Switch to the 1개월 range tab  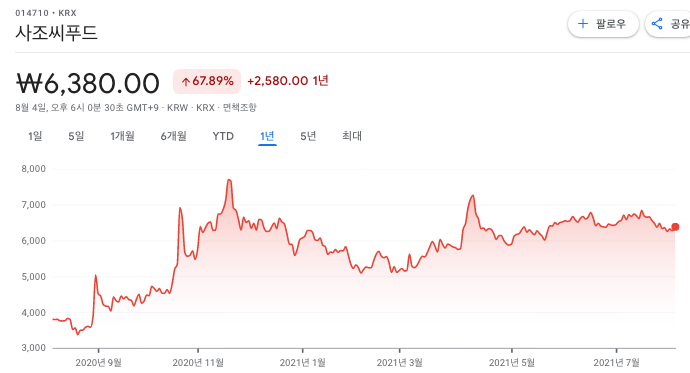click(x=122, y=136)
